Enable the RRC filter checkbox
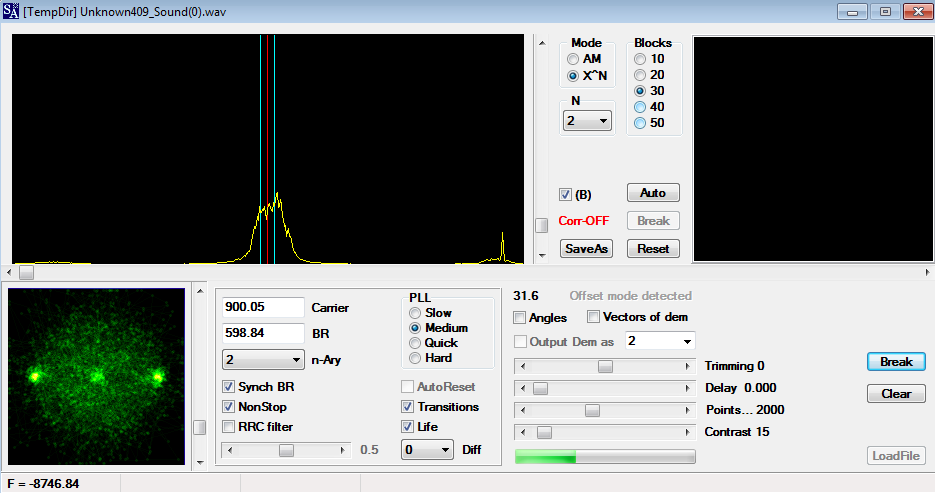Screen dimensions: 935x493 click(x=228, y=427)
